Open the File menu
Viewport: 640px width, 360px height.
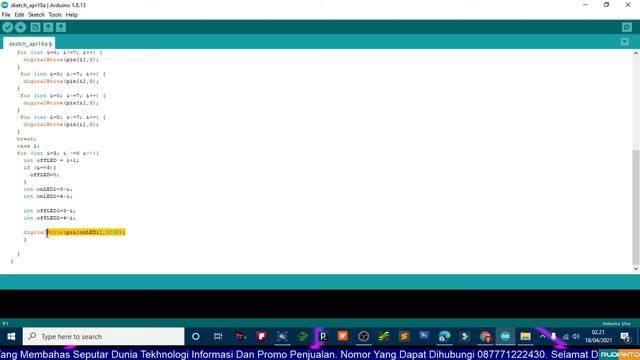point(6,15)
